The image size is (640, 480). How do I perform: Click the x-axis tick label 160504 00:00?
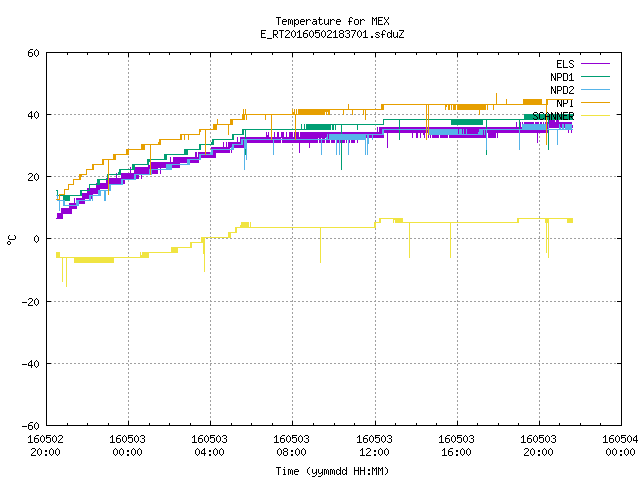click(x=620, y=446)
